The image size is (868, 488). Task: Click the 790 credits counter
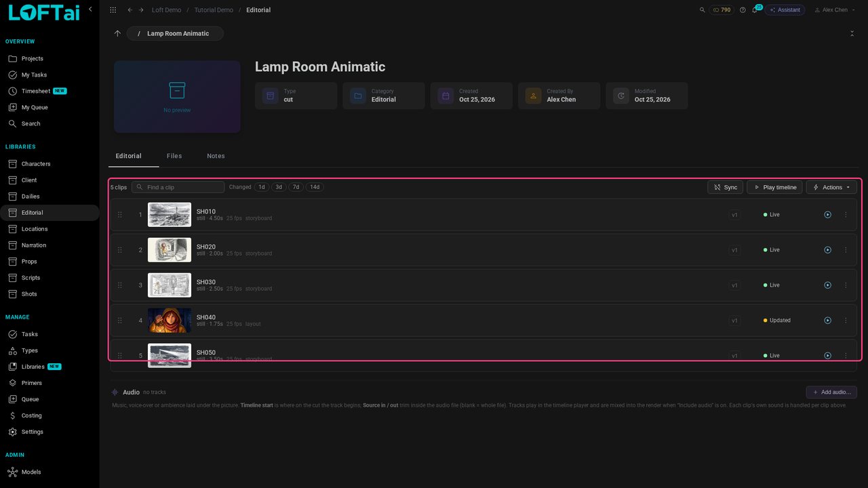(x=722, y=10)
